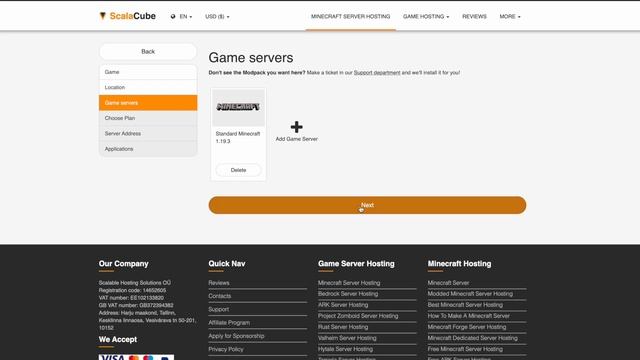Select the Game servers step in the sidebar
The image size is (640, 360).
148,103
